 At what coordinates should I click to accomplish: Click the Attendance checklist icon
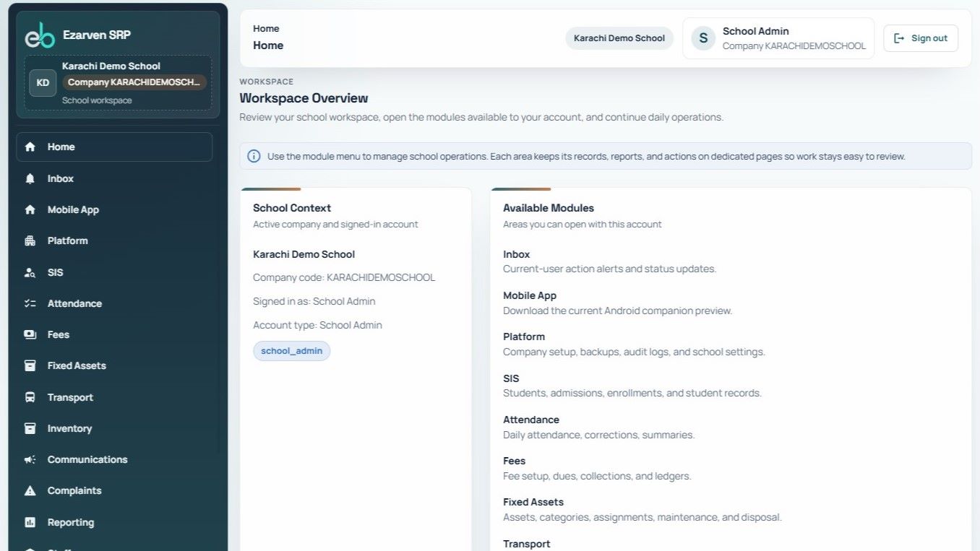[30, 303]
